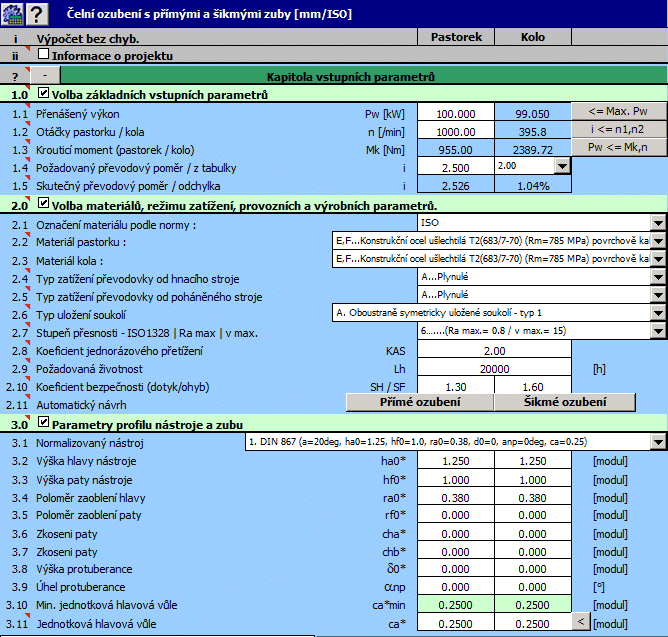Open the Materiál pastorku dropdown
The height and width of the screenshot is (637, 668).
pos(658,241)
